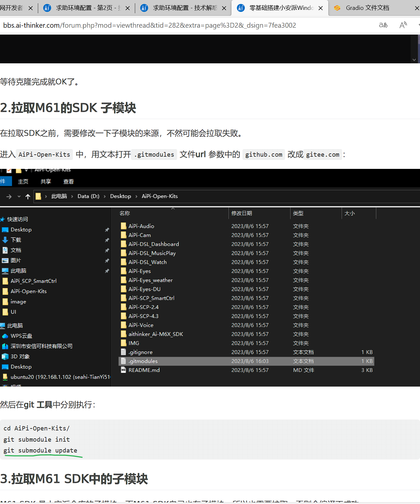Viewport: 420px width, 504px height.
Task: Close the 零基础搭建小安派 browser tab
Action: click(x=321, y=8)
